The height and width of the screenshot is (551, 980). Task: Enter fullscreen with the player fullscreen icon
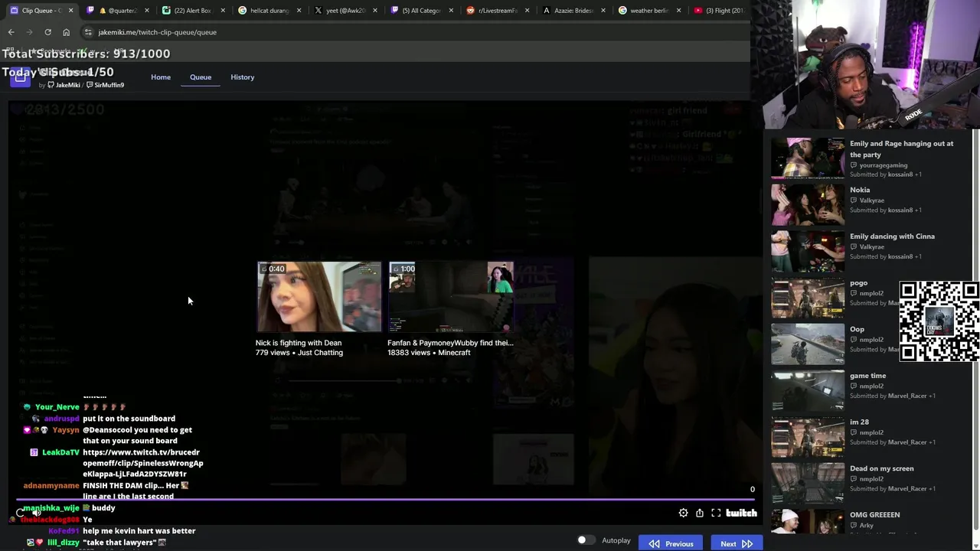click(x=716, y=513)
